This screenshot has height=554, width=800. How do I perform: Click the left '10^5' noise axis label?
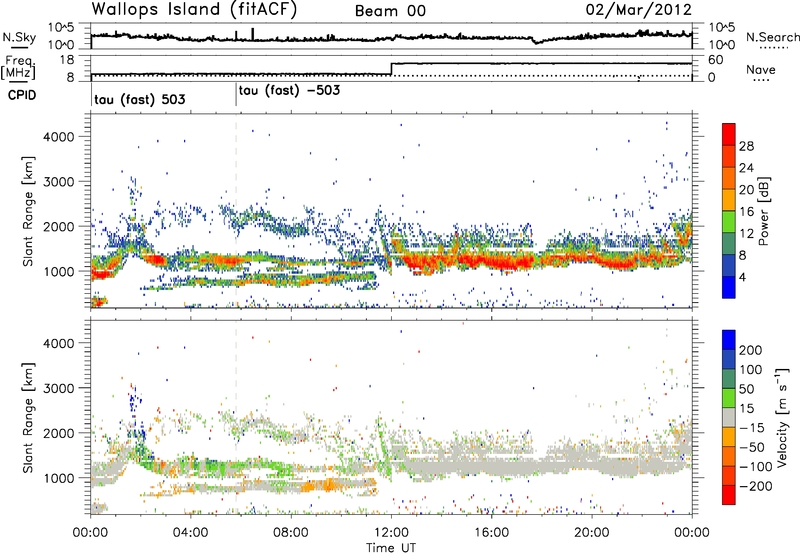click(x=61, y=28)
